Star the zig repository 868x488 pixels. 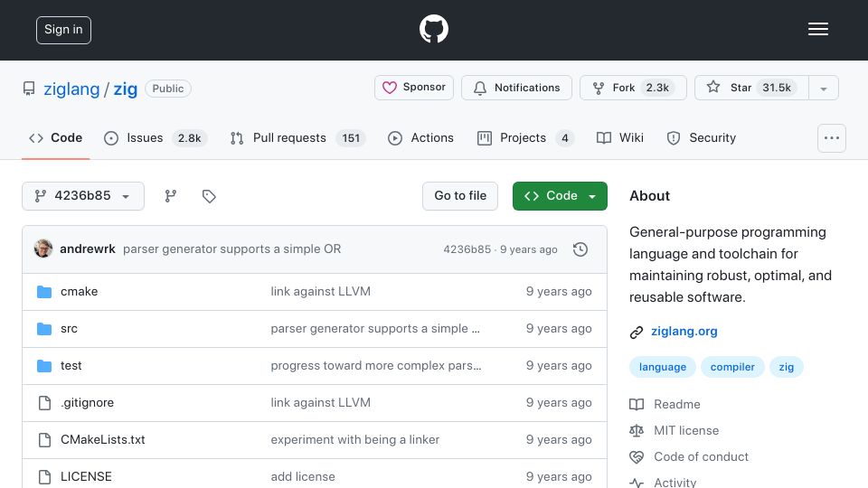coord(751,88)
